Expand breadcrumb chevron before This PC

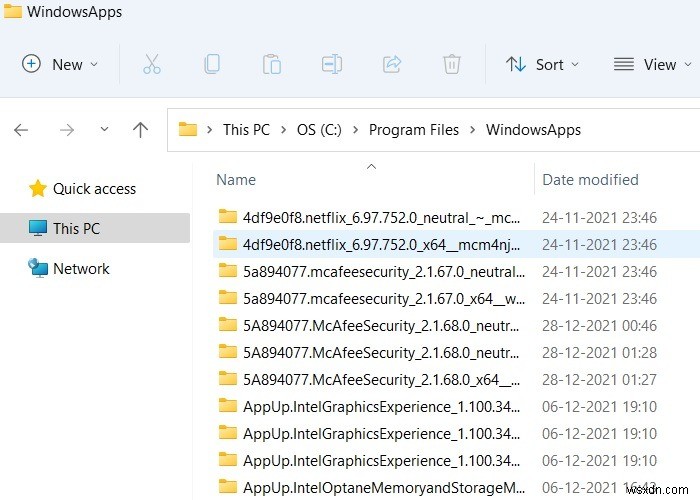209,130
